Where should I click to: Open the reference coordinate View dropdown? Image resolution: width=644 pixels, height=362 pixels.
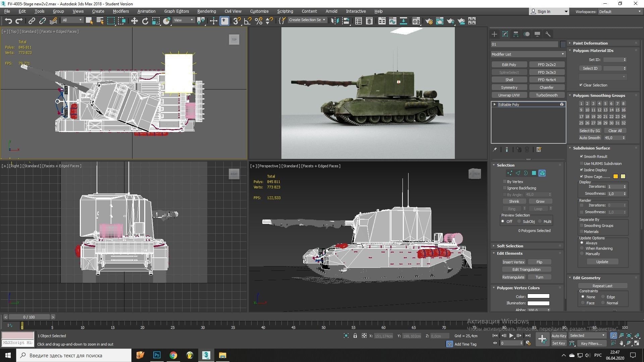coord(183,20)
